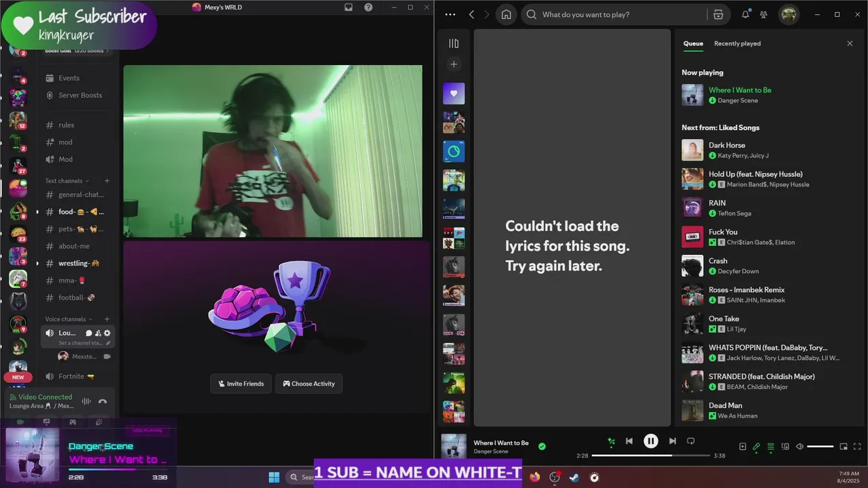
Task: Toggle repeat mode in Spotify
Action: 690,441
